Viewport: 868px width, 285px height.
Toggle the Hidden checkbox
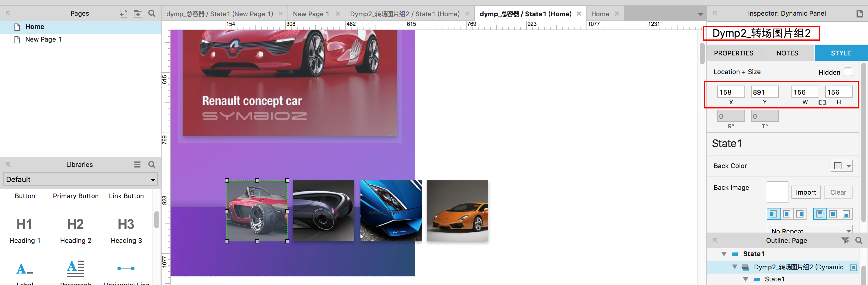pos(848,72)
